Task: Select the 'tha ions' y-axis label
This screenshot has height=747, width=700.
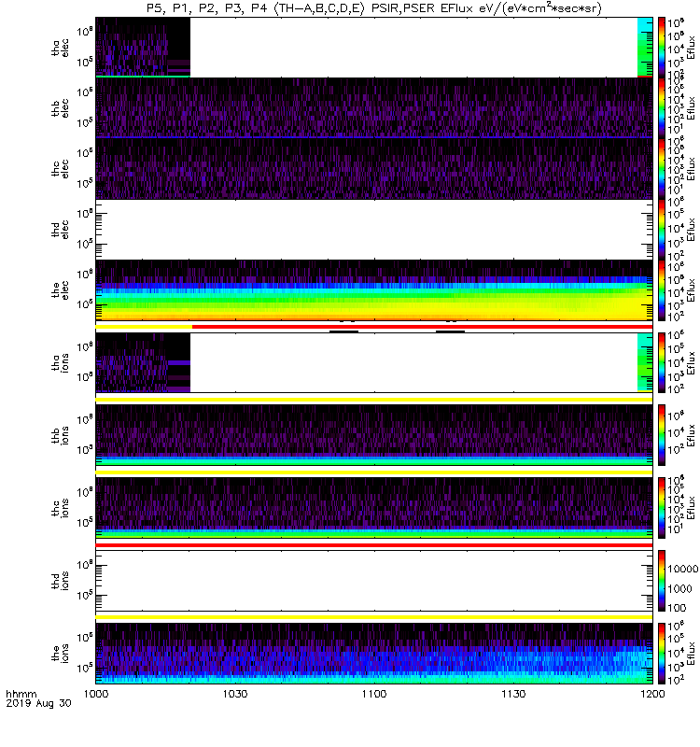Action: [60, 362]
